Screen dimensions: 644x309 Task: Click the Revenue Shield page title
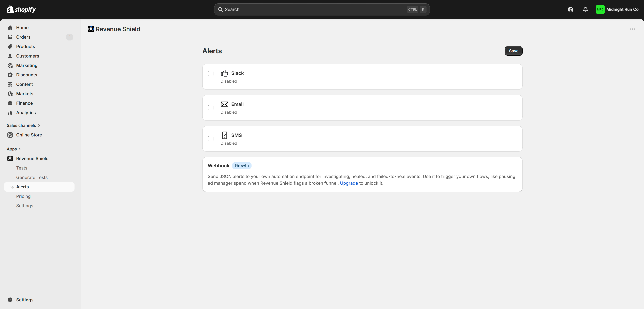118,29
